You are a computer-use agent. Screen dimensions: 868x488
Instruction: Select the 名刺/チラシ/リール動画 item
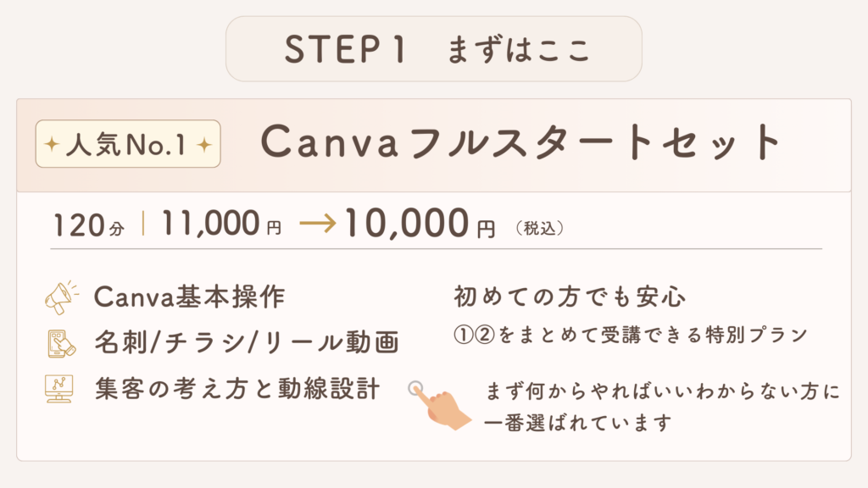pos(246,343)
